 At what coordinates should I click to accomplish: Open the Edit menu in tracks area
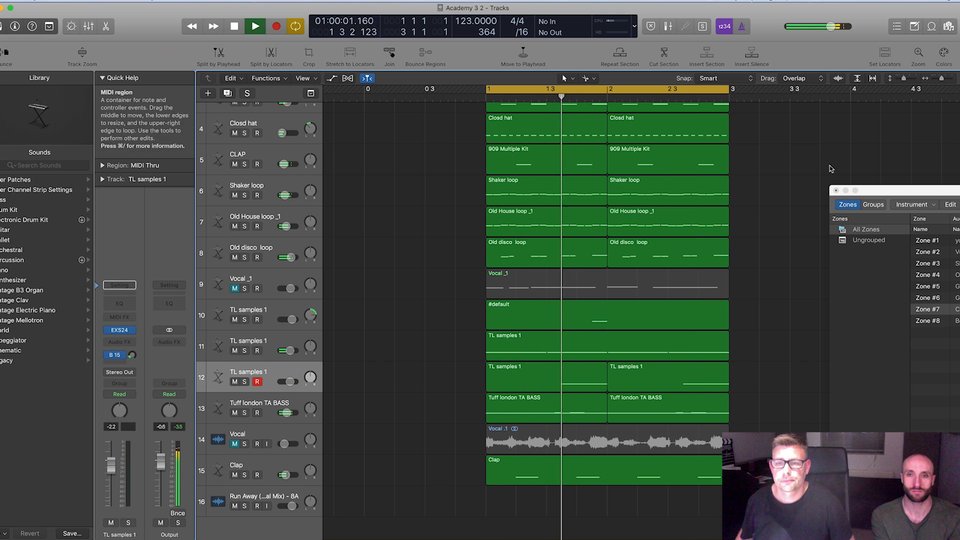click(233, 78)
